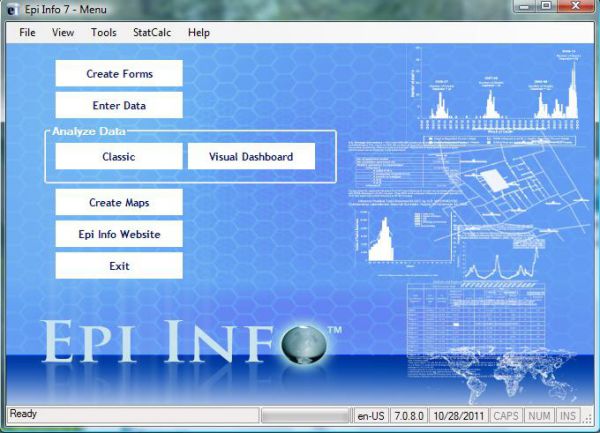The width and height of the screenshot is (600, 433).
Task: Click the NUM indicator in status bar
Action: pyautogui.click(x=539, y=416)
